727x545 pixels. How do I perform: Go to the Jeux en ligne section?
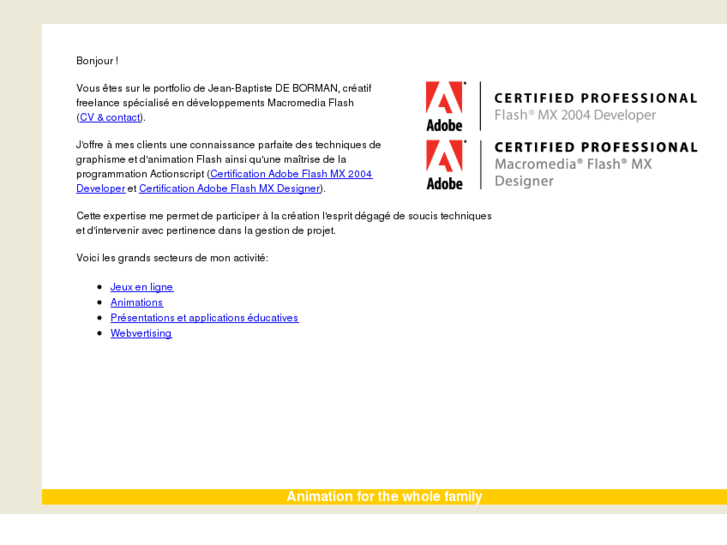(141, 287)
